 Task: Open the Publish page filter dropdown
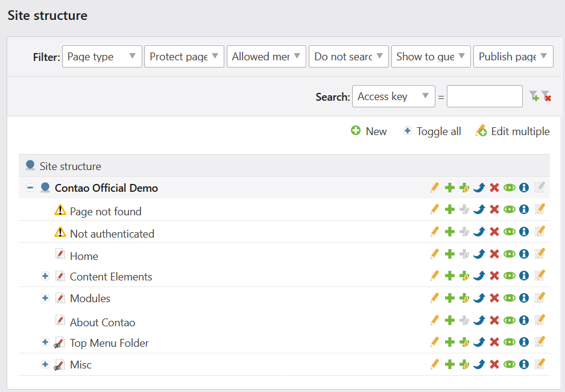(x=513, y=56)
